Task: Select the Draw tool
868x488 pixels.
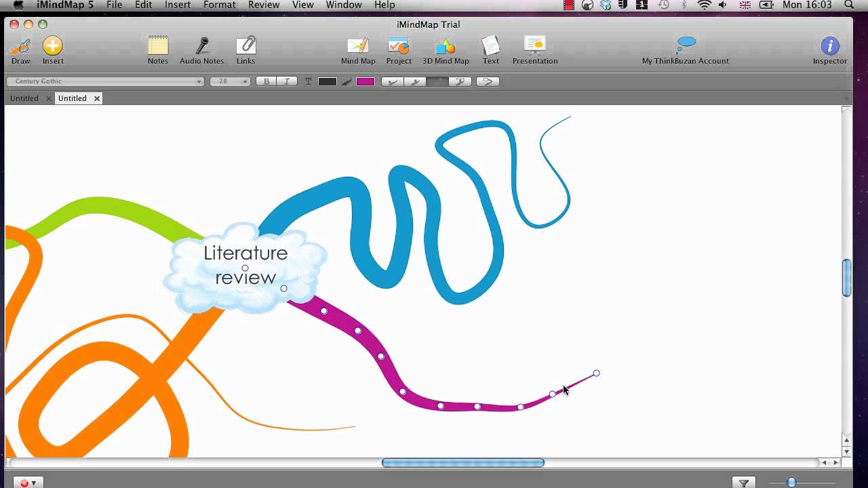Action: pos(20,47)
